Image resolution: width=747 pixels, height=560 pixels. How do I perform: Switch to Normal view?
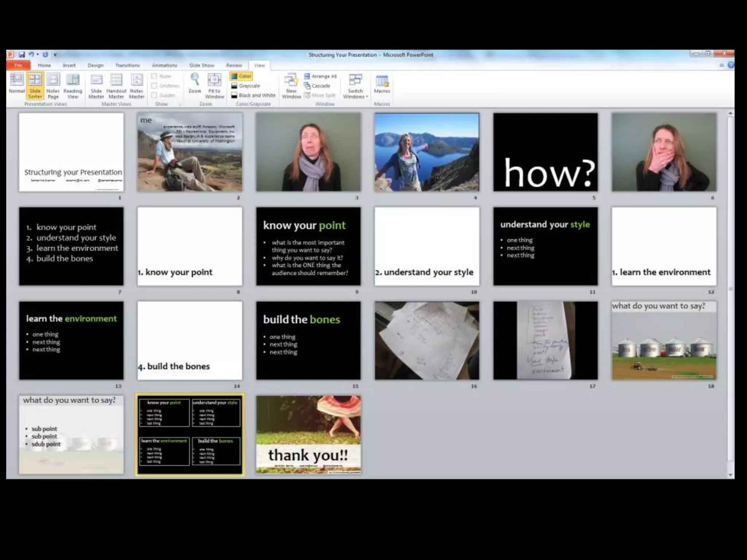pos(16,83)
